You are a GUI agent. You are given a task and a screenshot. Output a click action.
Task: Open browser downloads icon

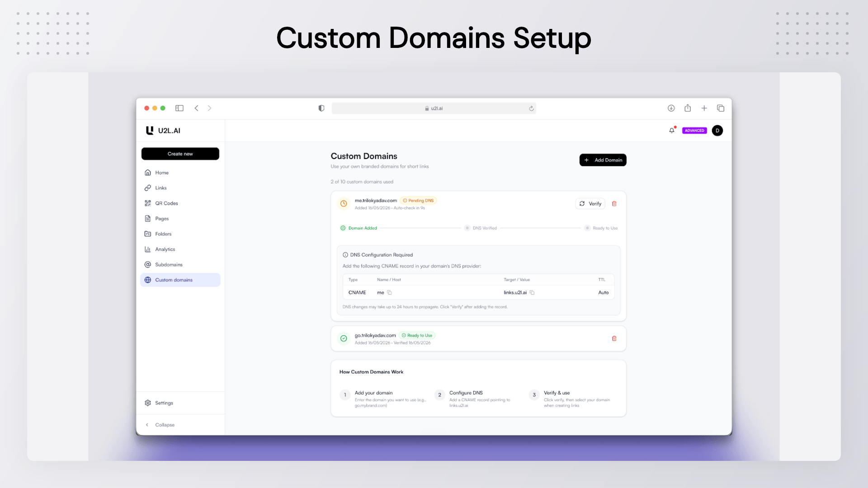(671, 108)
